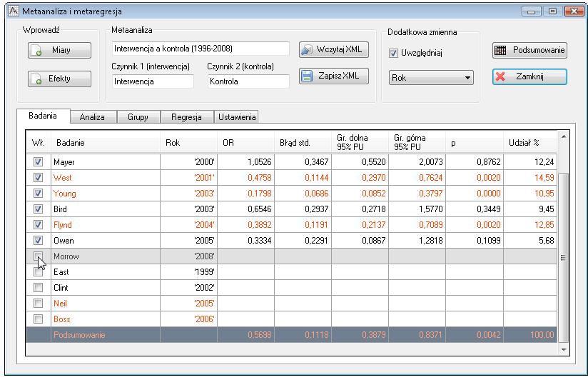
Task: Click the table scrollbar up arrow
Action: click(564, 137)
